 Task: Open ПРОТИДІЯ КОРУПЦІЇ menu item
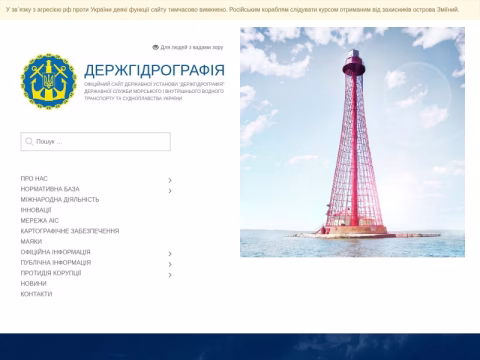click(x=51, y=273)
